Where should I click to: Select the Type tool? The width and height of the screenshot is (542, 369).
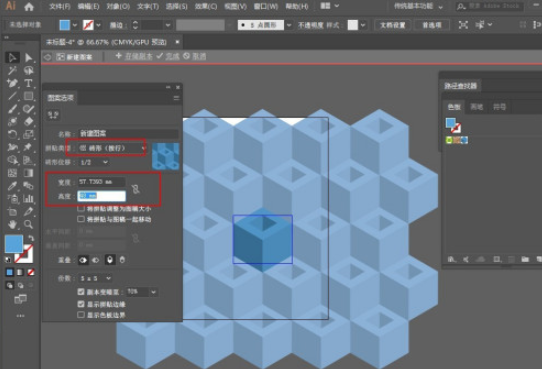coord(28,83)
